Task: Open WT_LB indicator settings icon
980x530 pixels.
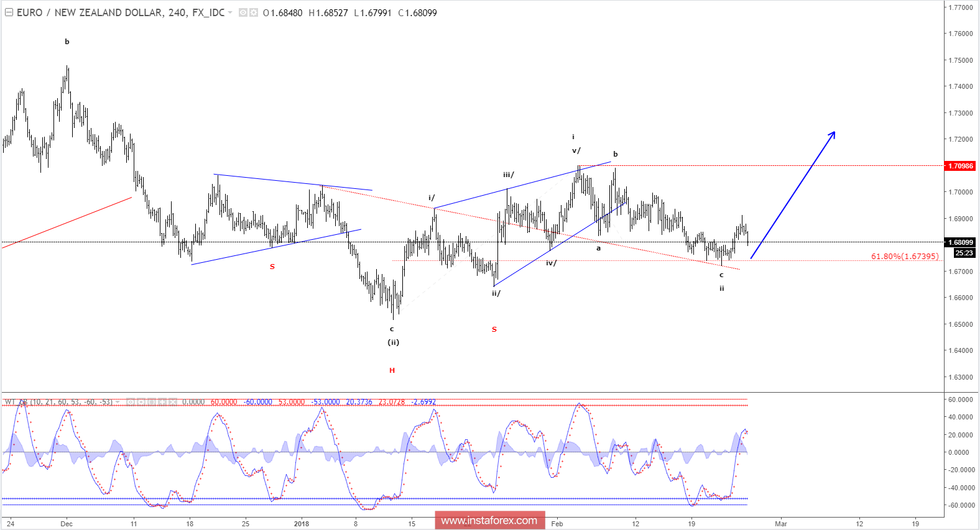Action: click(x=141, y=402)
